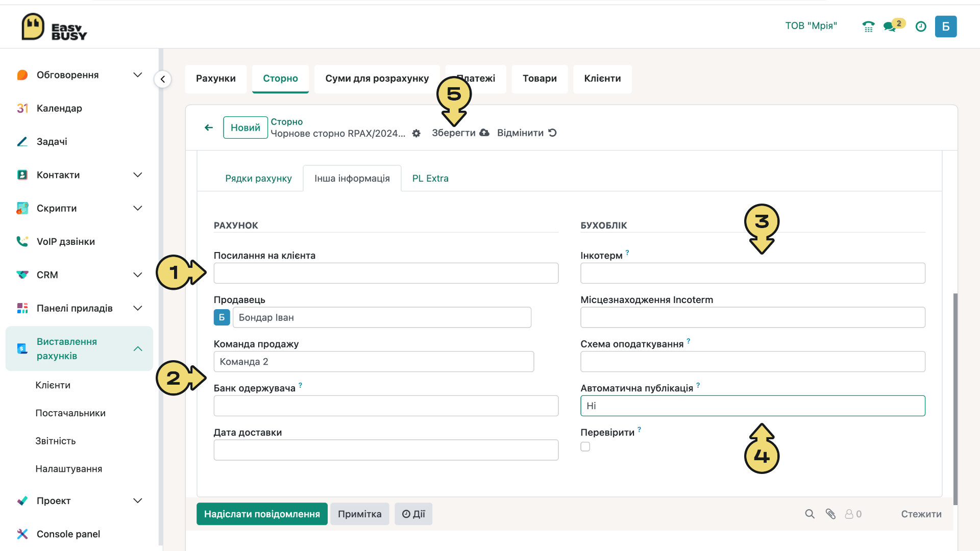
Task: Click the Контакти sidebar icon
Action: click(x=22, y=175)
